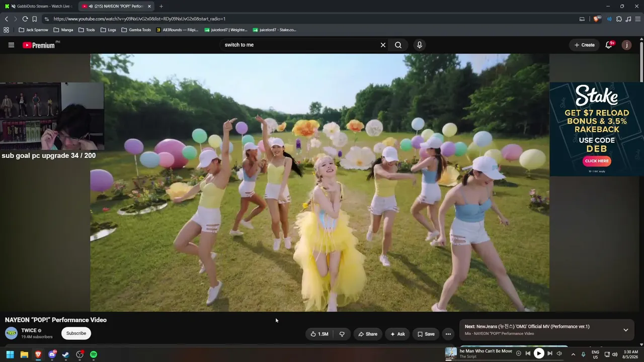Open Spotify from the taskbar
Screen dimensions: 644x362
(x=94, y=354)
